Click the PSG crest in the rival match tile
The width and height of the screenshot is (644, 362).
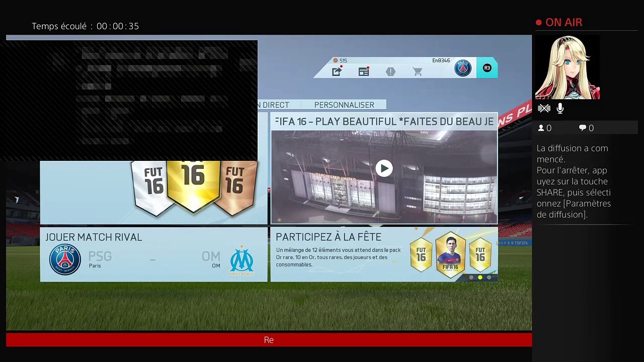(65, 259)
